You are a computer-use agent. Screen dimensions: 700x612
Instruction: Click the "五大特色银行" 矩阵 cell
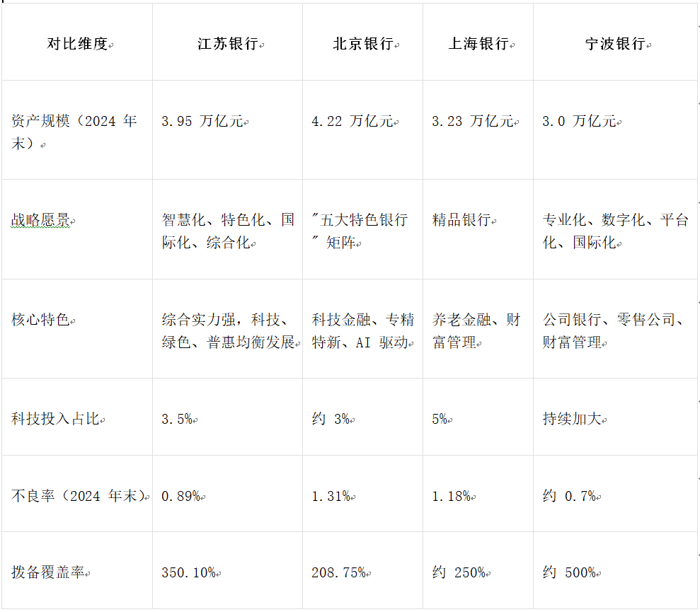click(360, 230)
